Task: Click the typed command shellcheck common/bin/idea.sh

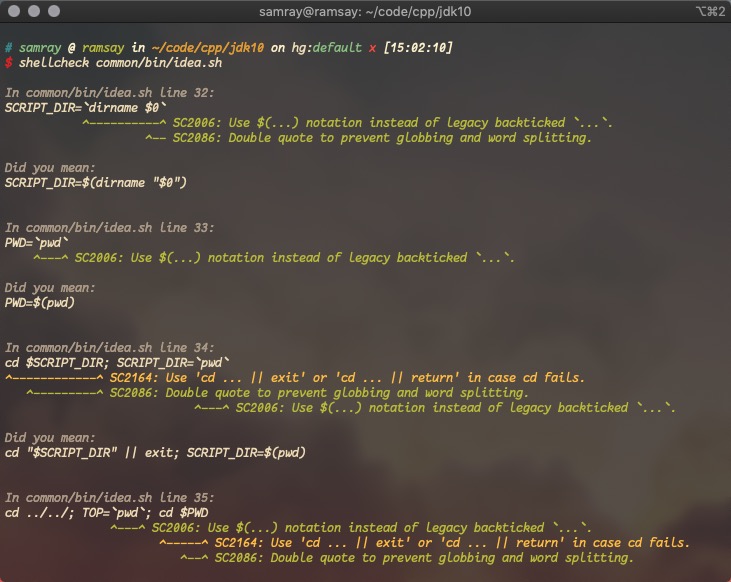Action: coord(120,62)
